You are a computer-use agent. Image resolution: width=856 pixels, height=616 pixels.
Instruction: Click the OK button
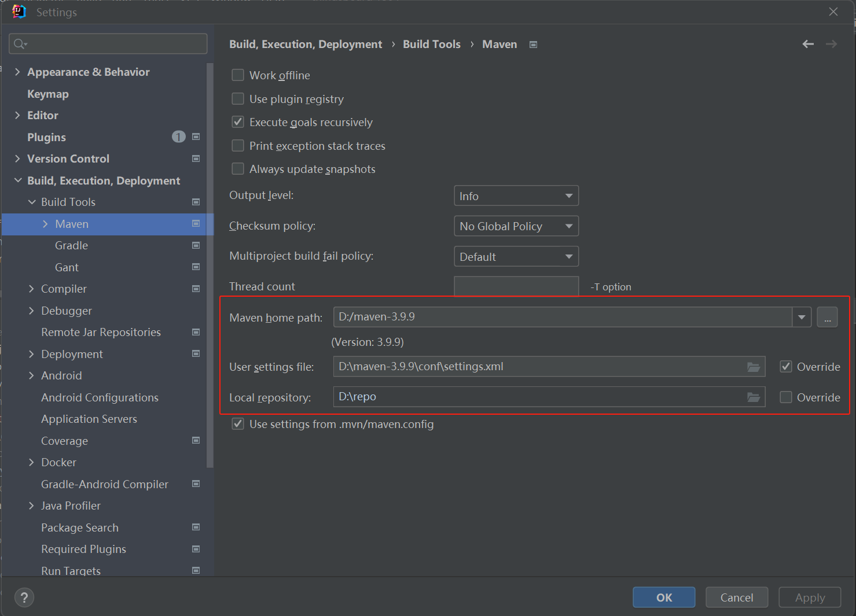click(x=664, y=597)
